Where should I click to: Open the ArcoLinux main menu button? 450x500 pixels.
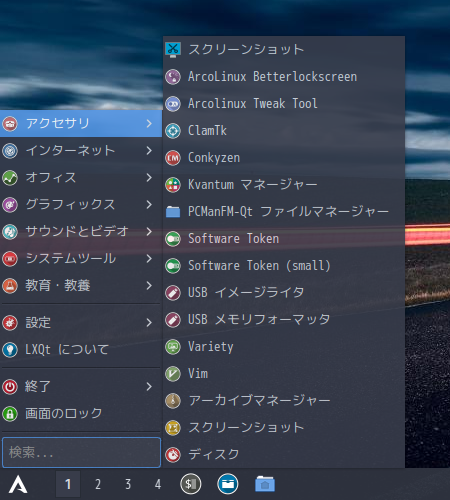[18, 484]
